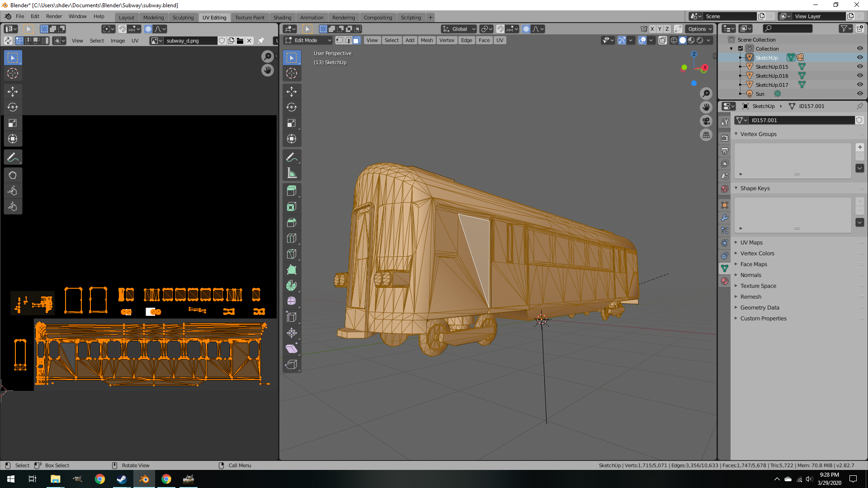Enable vertex select mode in 3D viewport
Viewport: 868px width, 488px height.
pyautogui.click(x=340, y=40)
